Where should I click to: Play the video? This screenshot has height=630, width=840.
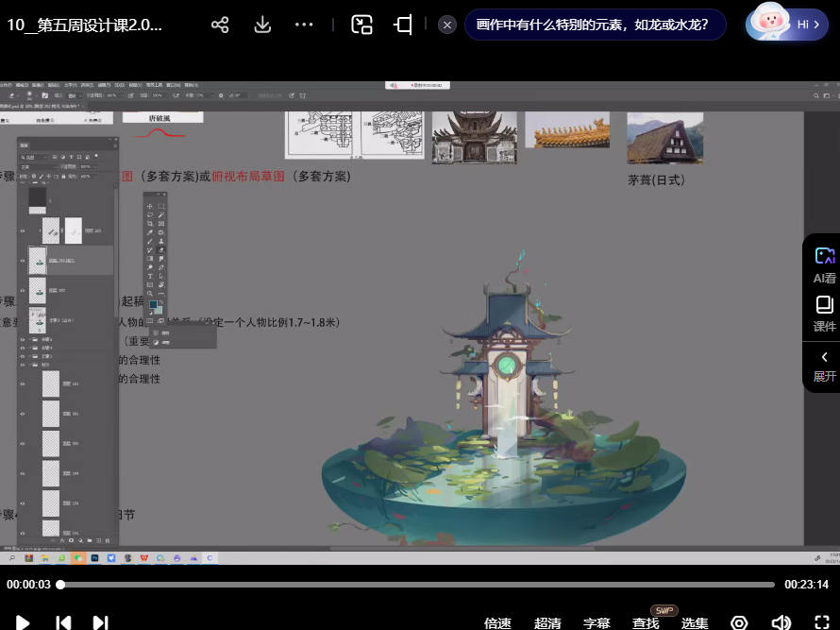[x=24, y=622]
